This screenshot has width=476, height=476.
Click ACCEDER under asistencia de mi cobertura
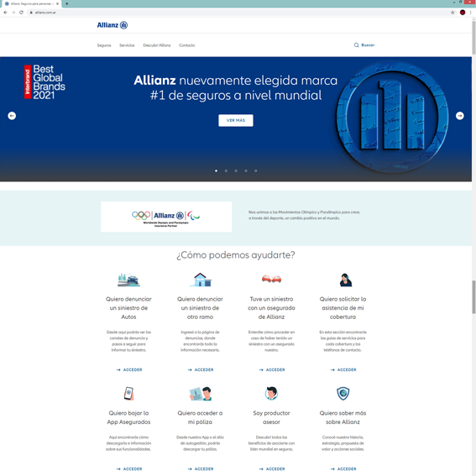343,369
